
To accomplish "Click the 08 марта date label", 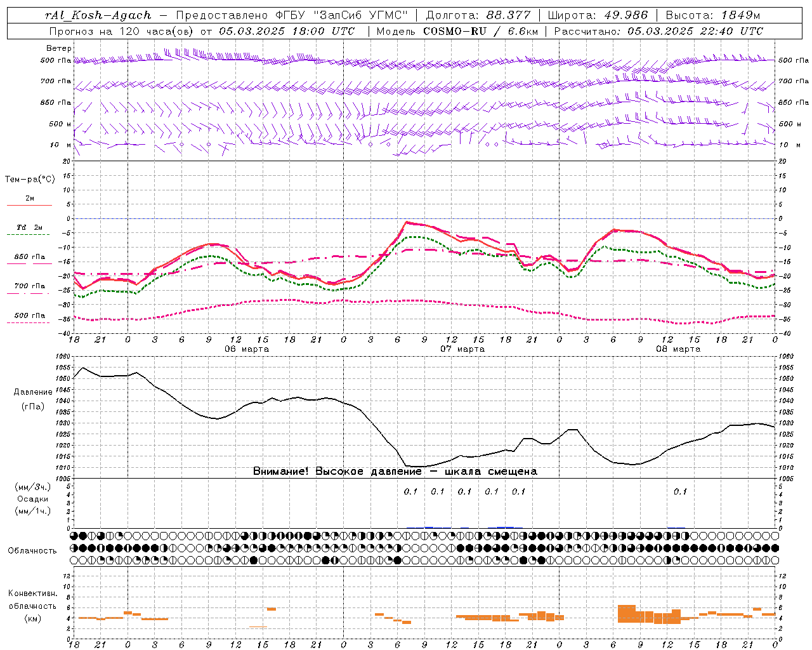I will [678, 349].
